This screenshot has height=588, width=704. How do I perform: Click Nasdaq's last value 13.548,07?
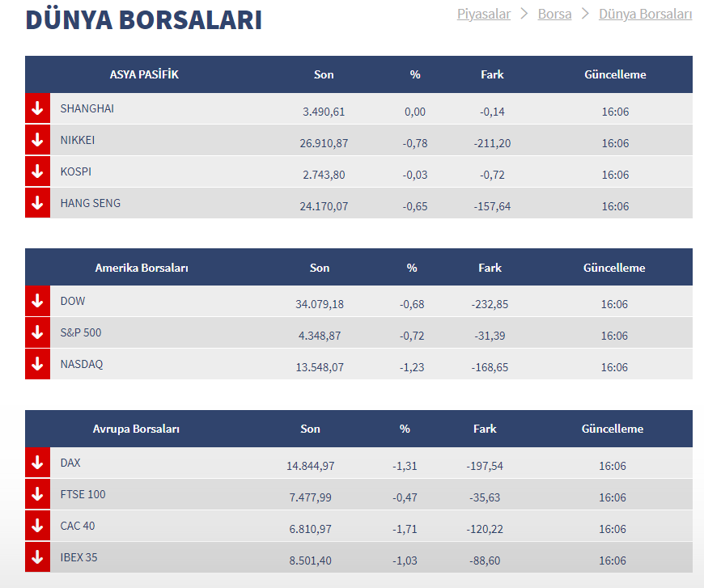coord(320,367)
